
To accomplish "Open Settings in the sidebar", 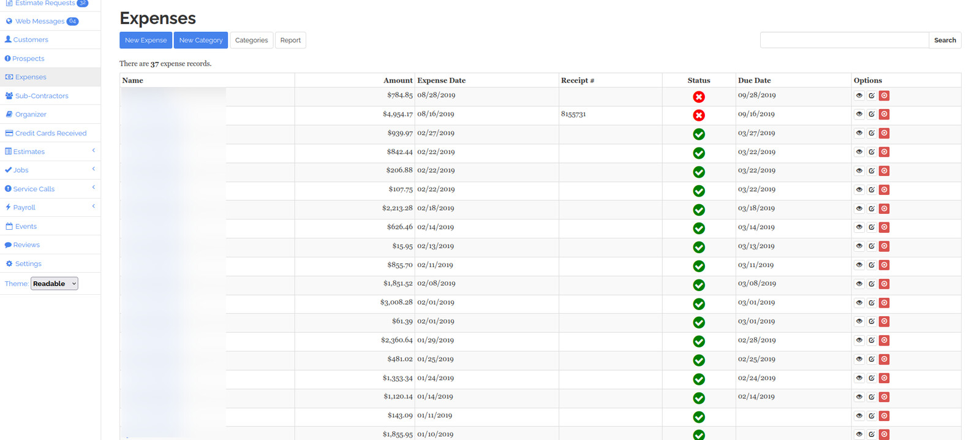I will pyautogui.click(x=28, y=264).
